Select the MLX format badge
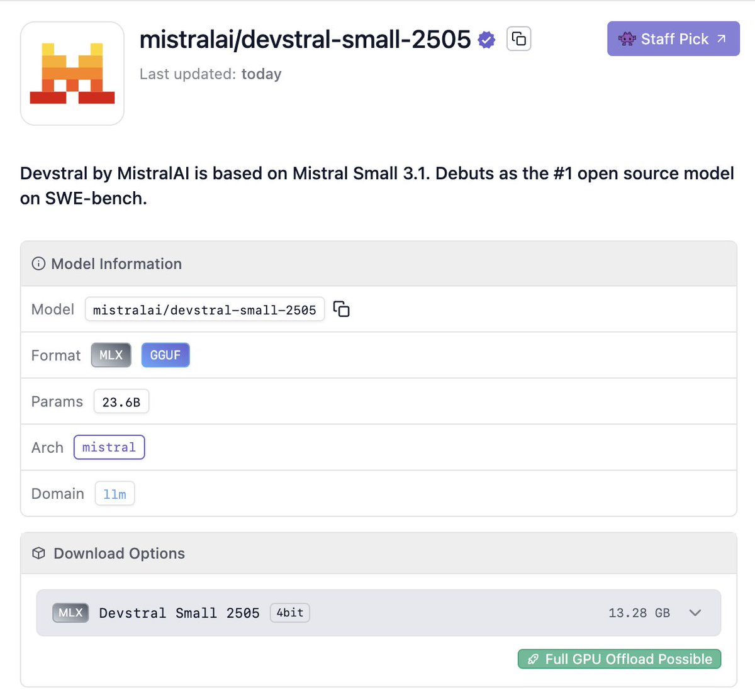Image resolution: width=755 pixels, height=700 pixels. [x=111, y=355]
